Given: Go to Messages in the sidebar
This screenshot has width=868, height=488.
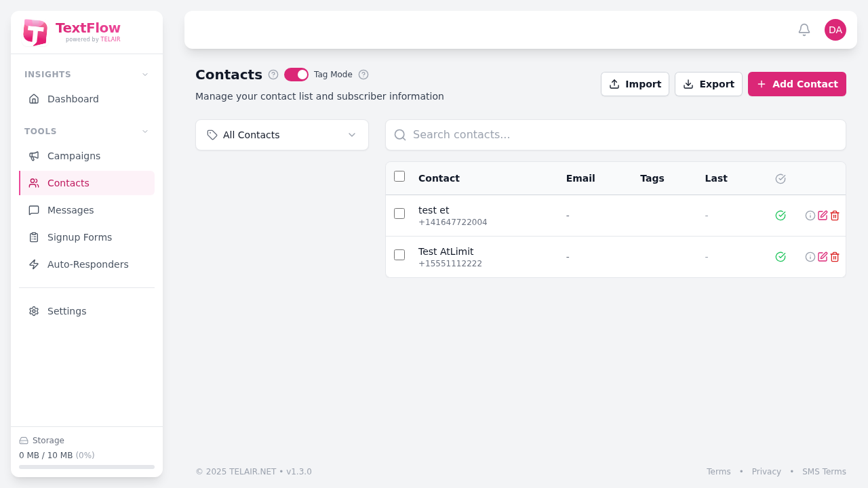Looking at the screenshot, I should 70,210.
